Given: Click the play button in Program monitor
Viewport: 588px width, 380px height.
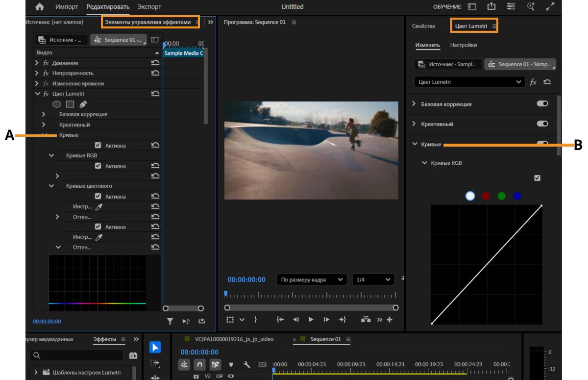Looking at the screenshot, I should [x=311, y=320].
